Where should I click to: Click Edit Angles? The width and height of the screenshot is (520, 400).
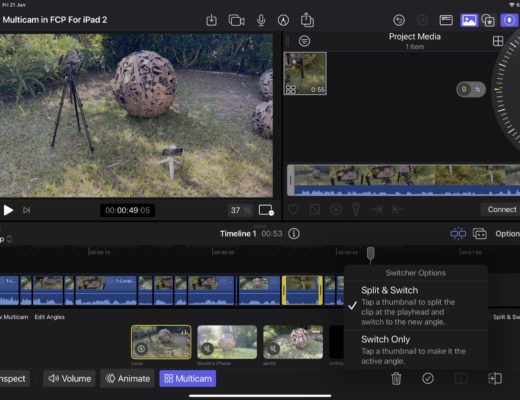(x=49, y=317)
